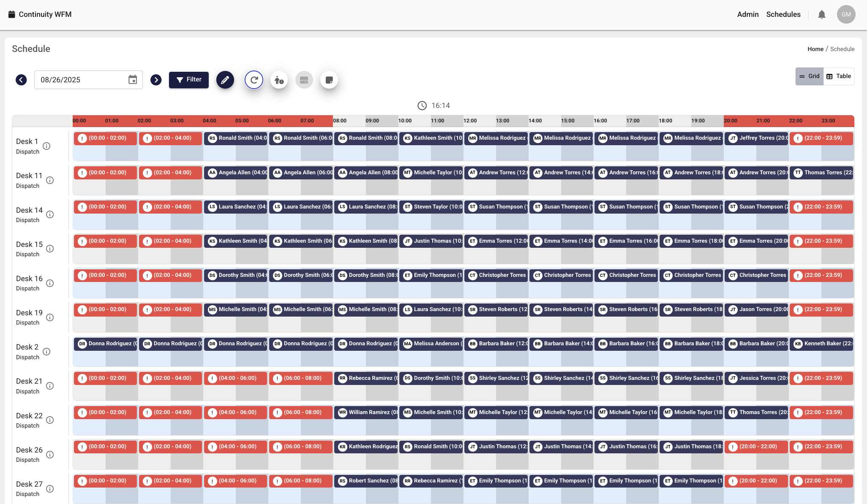Select unfilled Desk 26 20:00-22:00 red shift
867x504 pixels.
point(756,447)
